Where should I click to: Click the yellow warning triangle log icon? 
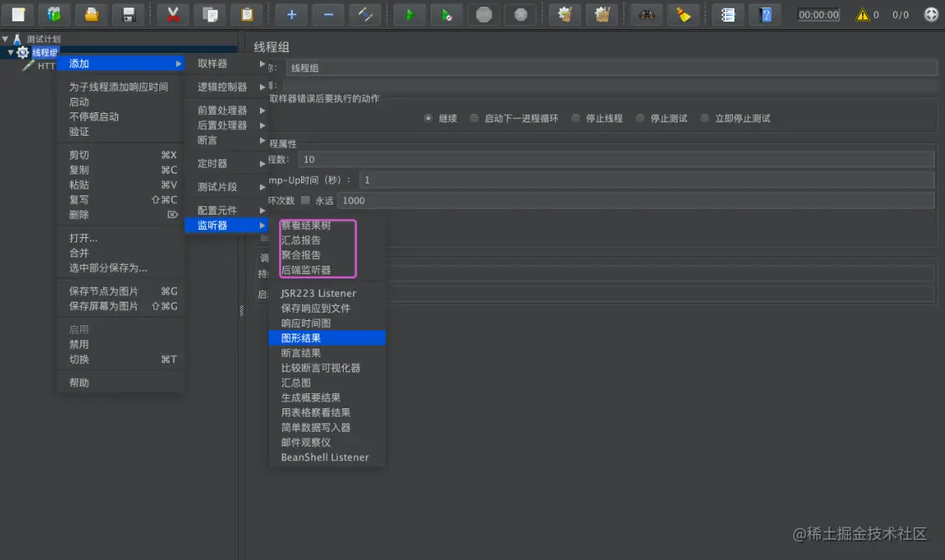pyautogui.click(x=863, y=14)
